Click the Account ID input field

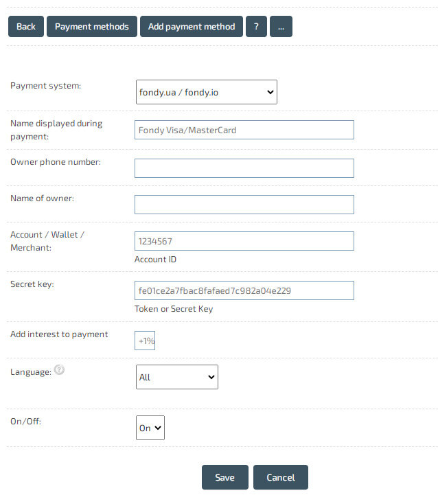[244, 241]
